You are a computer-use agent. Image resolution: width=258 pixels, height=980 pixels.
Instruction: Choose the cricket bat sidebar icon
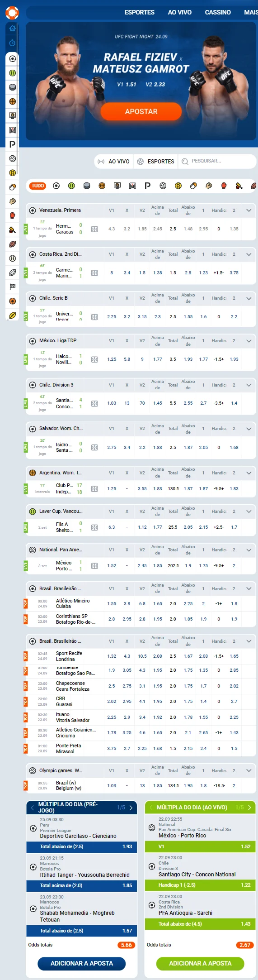(x=12, y=230)
